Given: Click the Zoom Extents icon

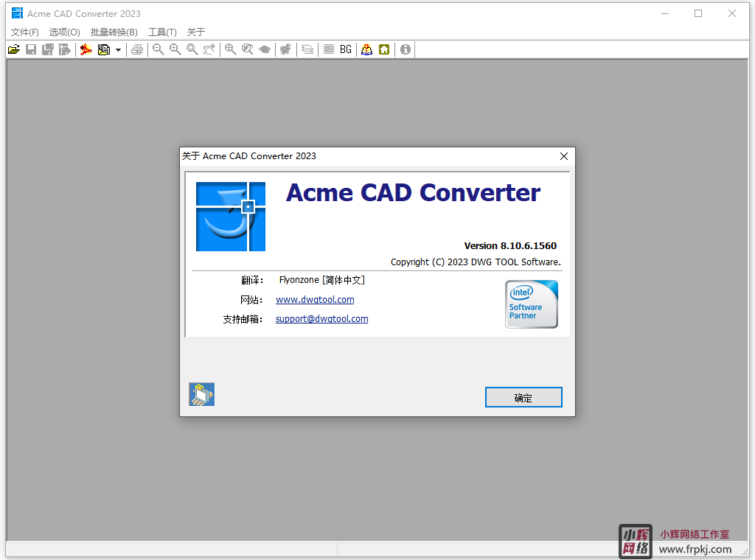Looking at the screenshot, I should [x=231, y=49].
